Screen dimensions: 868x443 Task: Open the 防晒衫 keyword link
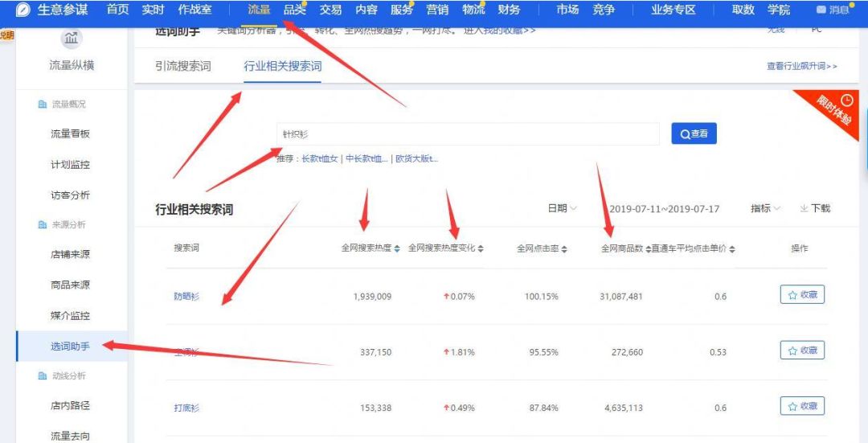[186, 296]
